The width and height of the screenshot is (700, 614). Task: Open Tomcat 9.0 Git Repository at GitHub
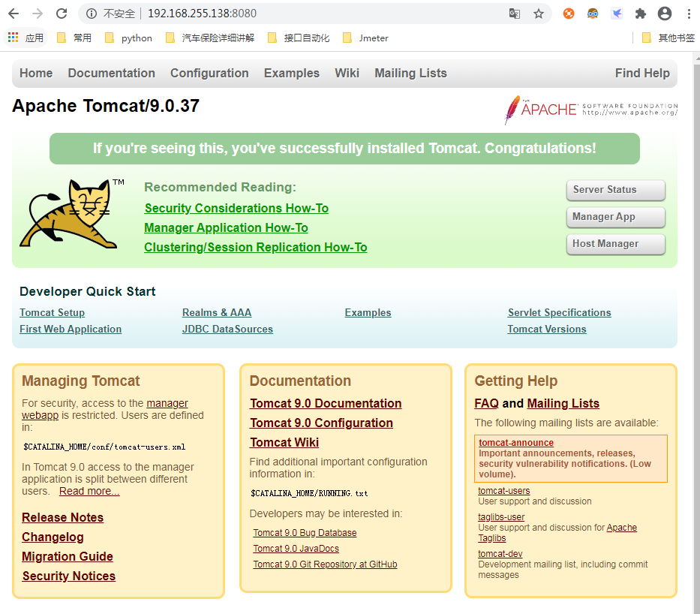[x=325, y=564]
